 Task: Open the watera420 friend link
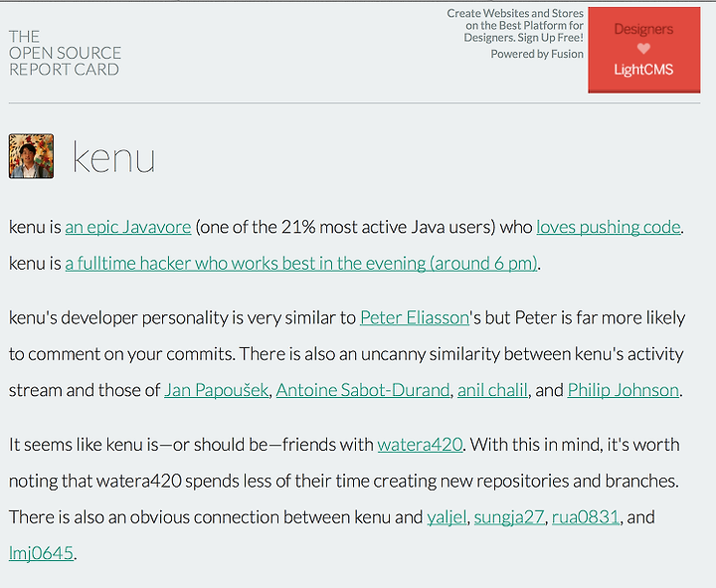point(420,445)
